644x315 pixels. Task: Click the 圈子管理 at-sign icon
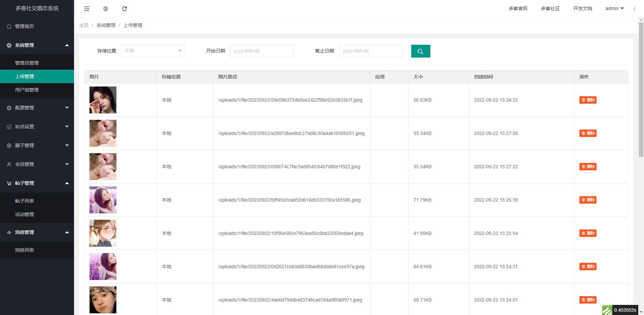point(9,145)
